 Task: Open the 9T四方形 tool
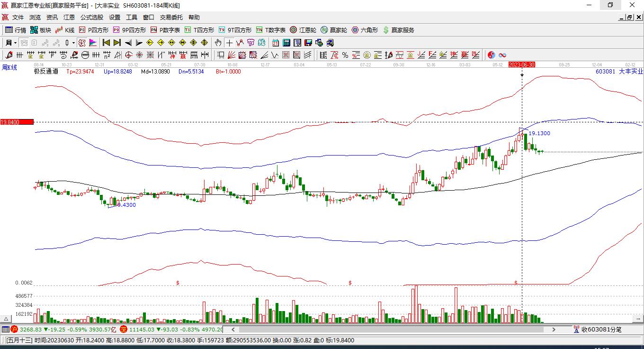(235, 30)
